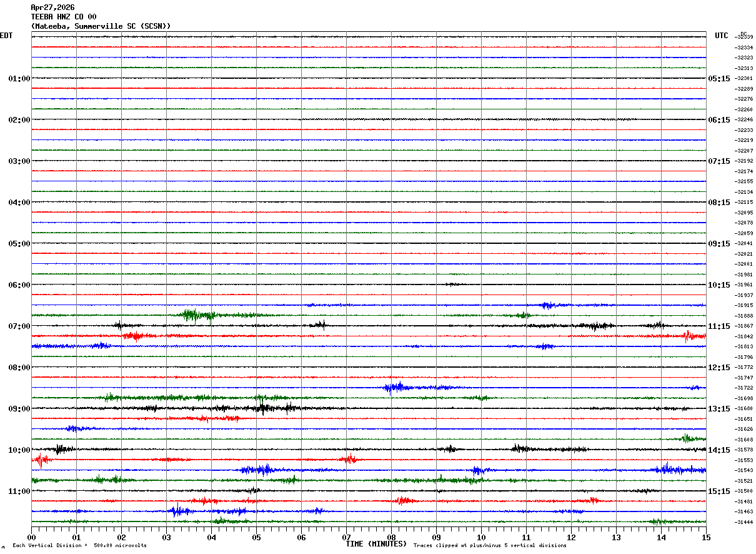Click the -31867 DC offset value

744,326
